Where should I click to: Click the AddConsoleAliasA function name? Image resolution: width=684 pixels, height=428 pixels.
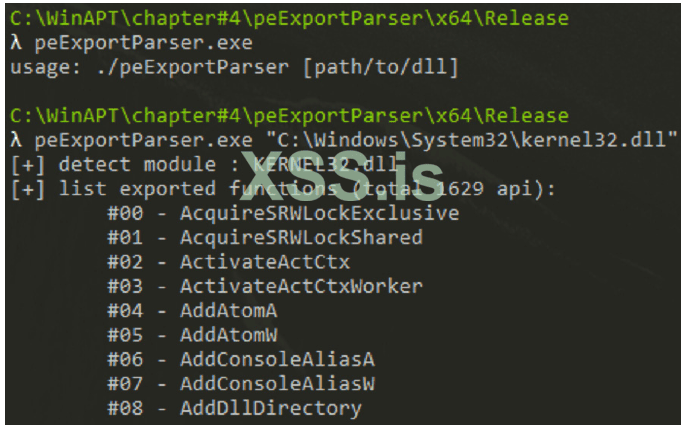point(276,359)
